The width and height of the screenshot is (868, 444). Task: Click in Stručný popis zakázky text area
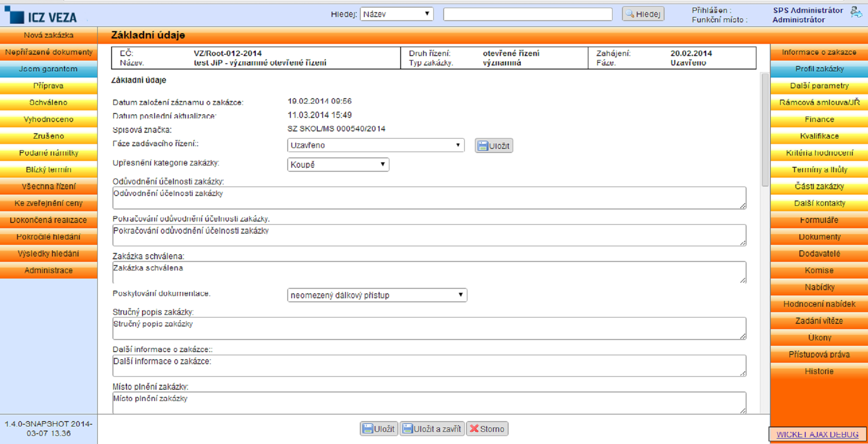(429, 328)
